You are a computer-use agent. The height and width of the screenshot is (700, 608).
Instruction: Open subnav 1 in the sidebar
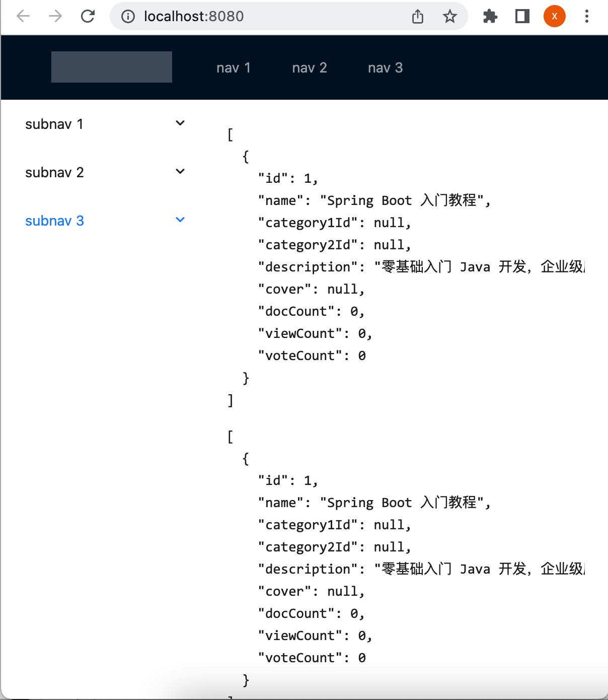click(x=54, y=124)
